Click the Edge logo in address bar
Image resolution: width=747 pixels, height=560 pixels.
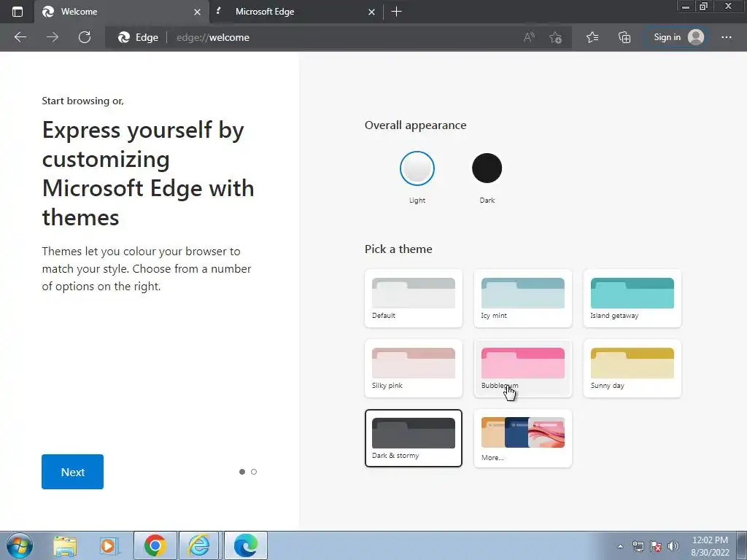point(124,37)
